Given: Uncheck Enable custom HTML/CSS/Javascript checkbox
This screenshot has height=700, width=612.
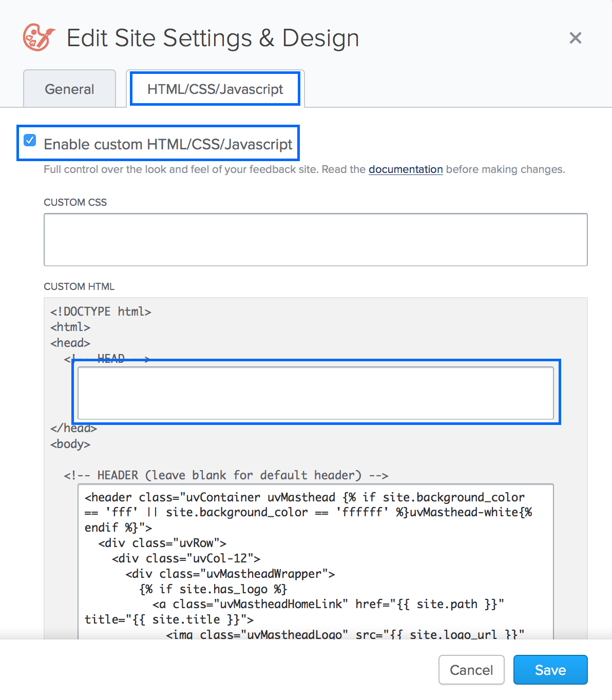Looking at the screenshot, I should point(30,141).
